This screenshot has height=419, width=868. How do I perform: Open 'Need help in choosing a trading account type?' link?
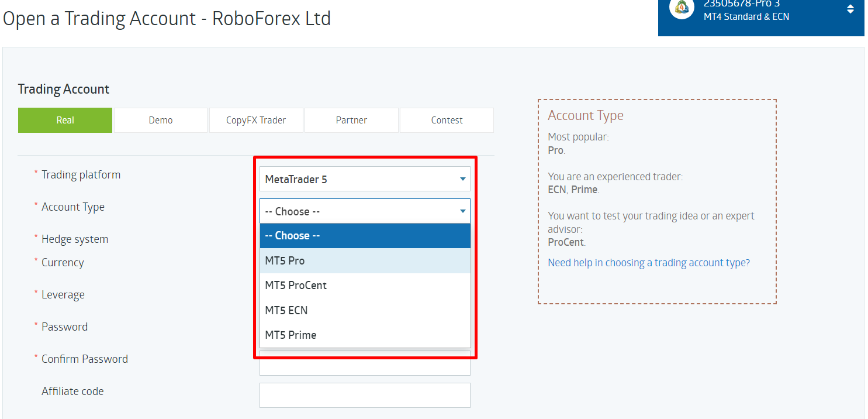[649, 263]
